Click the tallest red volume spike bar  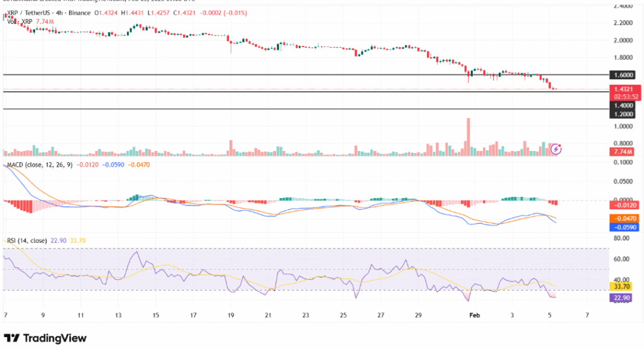pos(468,135)
